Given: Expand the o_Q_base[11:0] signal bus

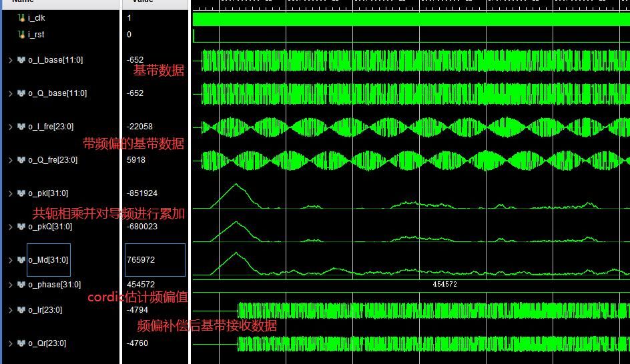Looking at the screenshot, I should (x=11, y=93).
